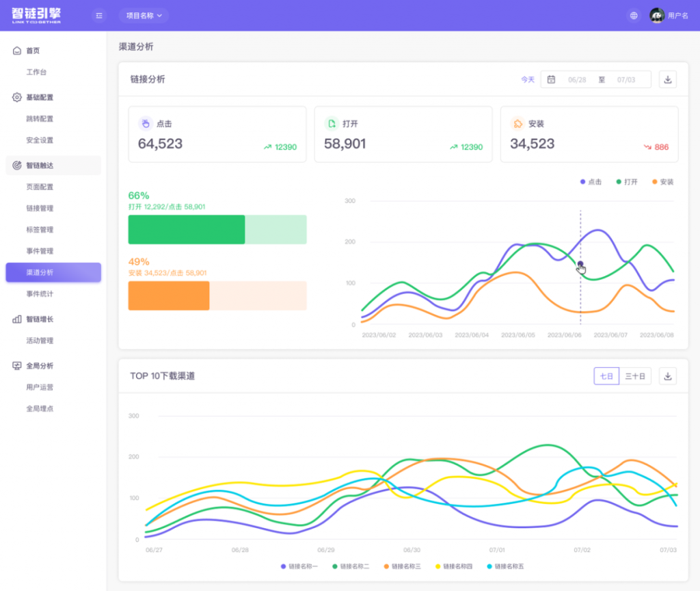Download the TOP 10下载渠道 chart data
The image size is (700, 591).
pos(668,376)
